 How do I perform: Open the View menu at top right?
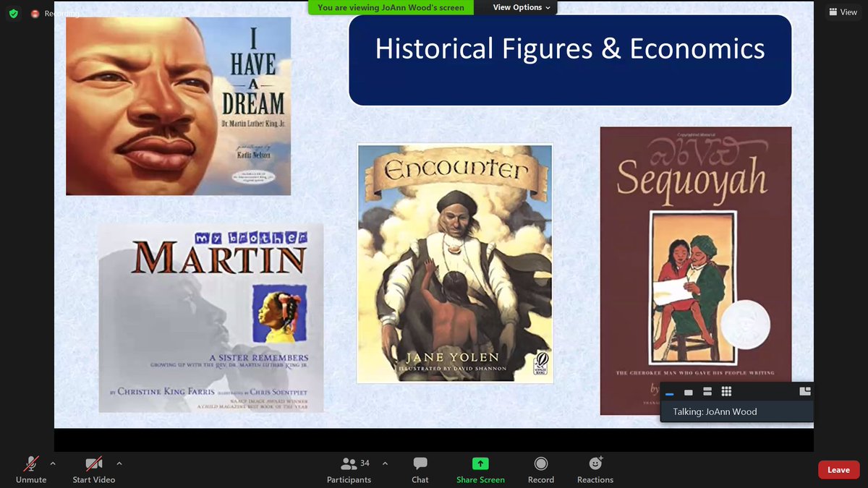click(843, 12)
